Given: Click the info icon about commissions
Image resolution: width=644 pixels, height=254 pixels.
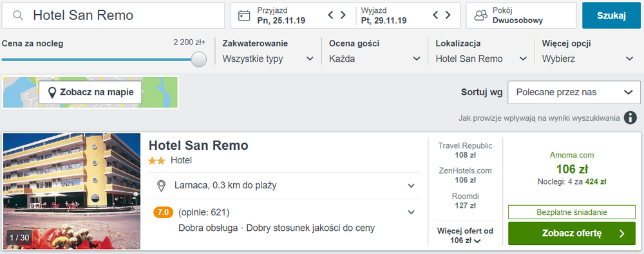Looking at the screenshot, I should [x=630, y=118].
